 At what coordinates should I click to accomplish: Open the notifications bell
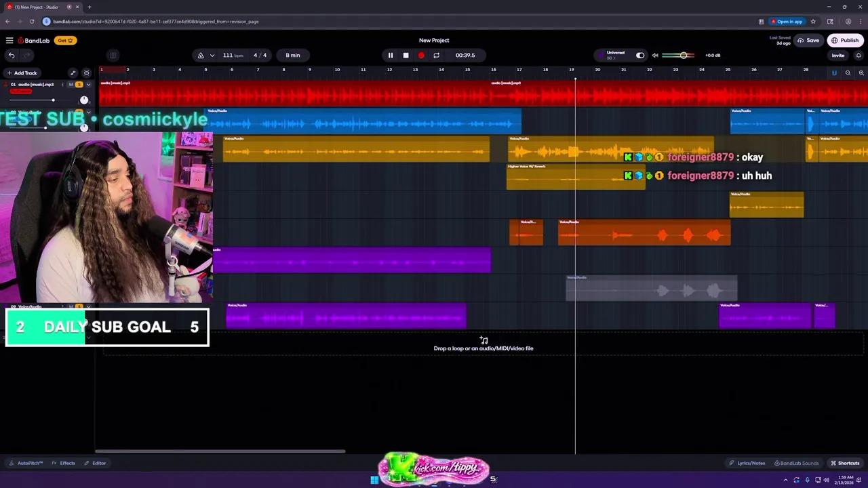pos(859,56)
